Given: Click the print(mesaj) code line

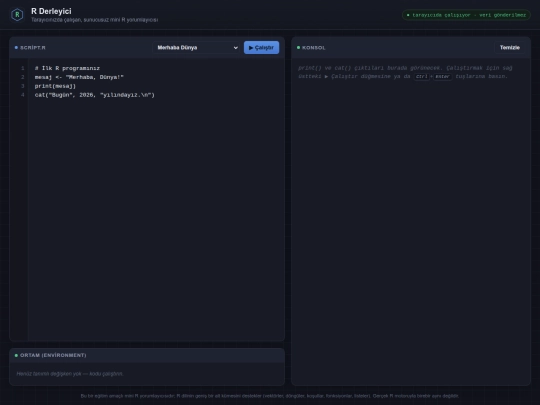Looking at the screenshot, I should [55, 86].
